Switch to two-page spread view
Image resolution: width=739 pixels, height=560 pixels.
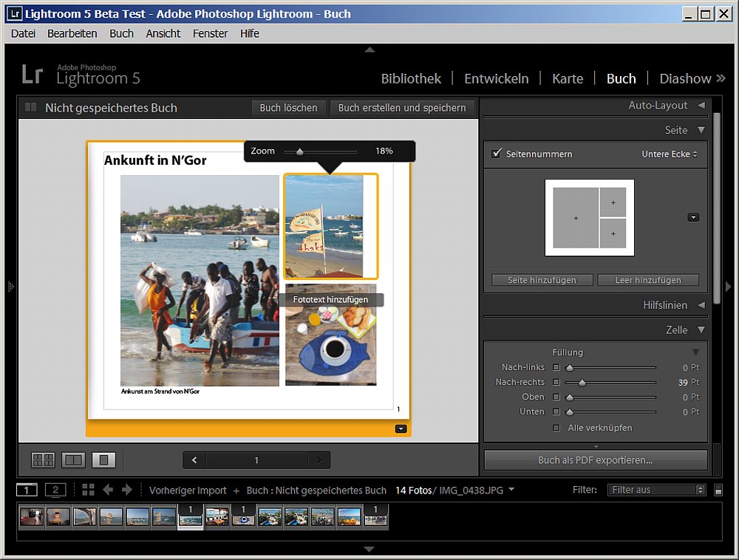73,460
